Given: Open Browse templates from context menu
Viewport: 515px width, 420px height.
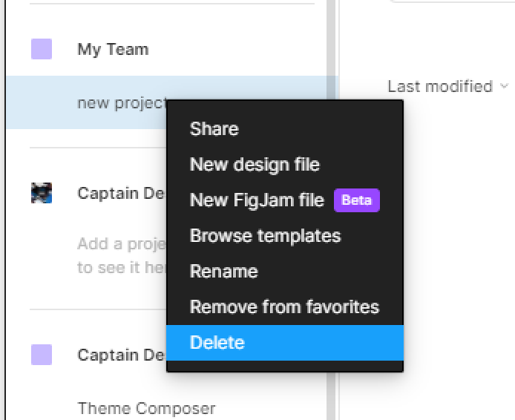Looking at the screenshot, I should (x=266, y=236).
